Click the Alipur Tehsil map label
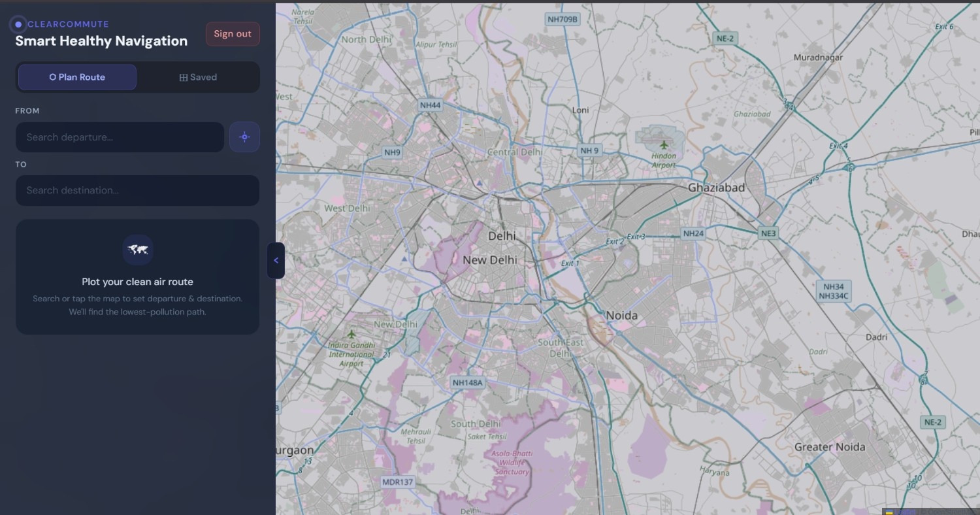The width and height of the screenshot is (980, 515). point(436,44)
